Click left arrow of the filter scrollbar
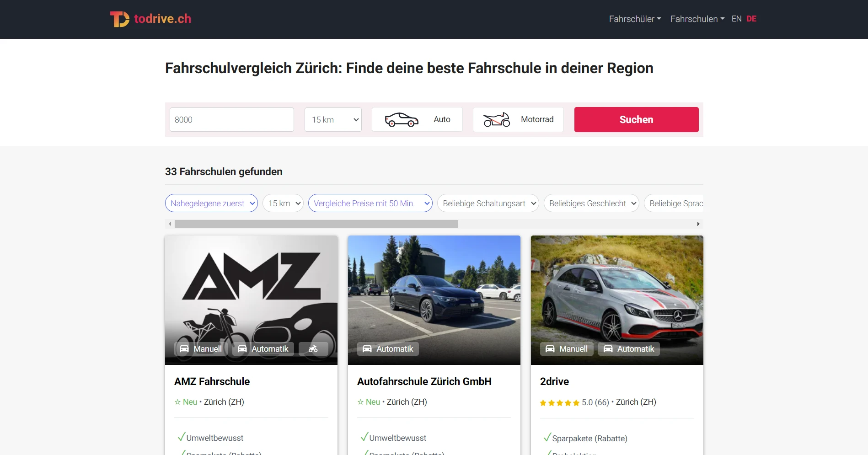This screenshot has height=455, width=868. coord(170,224)
